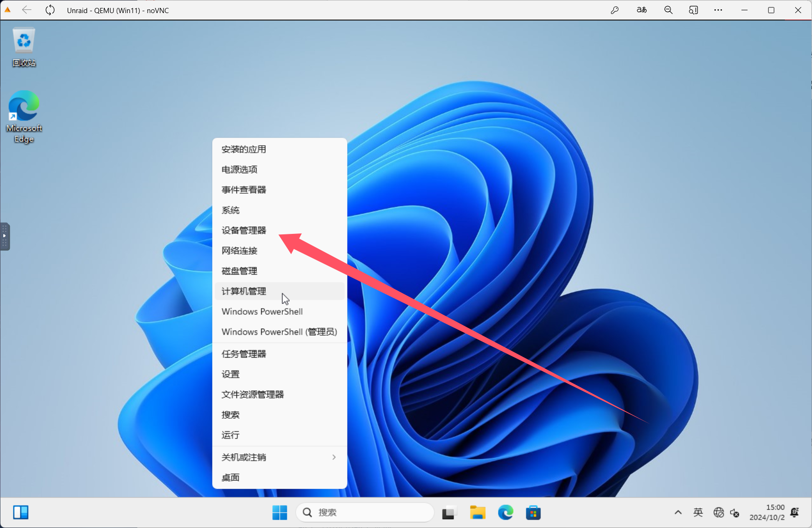Open File Explorer from the taskbar
This screenshot has height=528, width=812.
pos(477,513)
